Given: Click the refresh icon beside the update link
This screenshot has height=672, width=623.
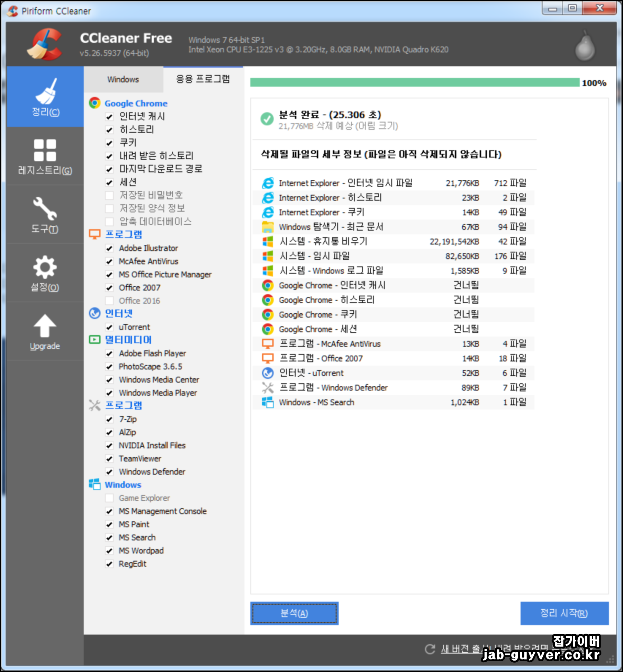Looking at the screenshot, I should point(430,649).
